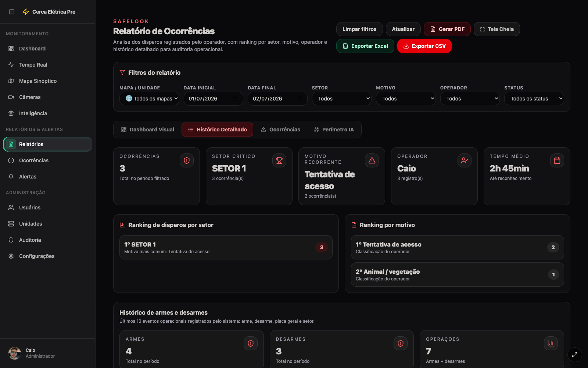Expand the Motivo filter dropdown
Image resolution: width=588 pixels, height=368 pixels.
point(406,99)
